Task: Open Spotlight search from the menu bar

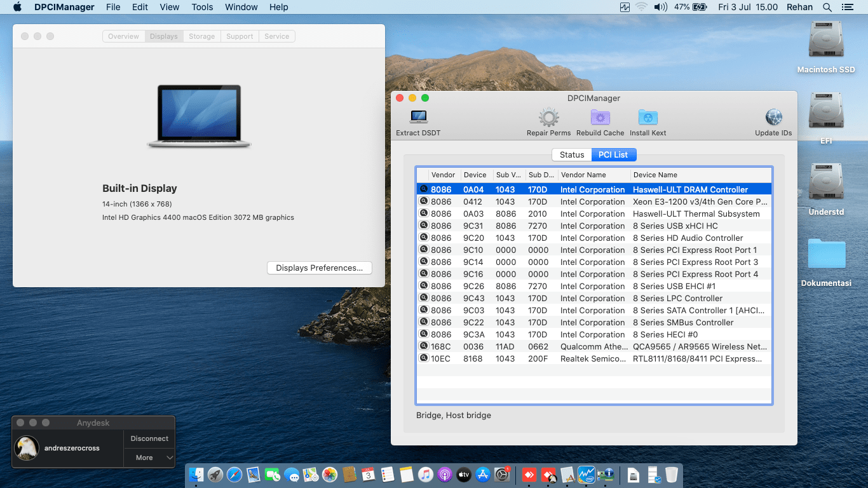Action: click(827, 7)
